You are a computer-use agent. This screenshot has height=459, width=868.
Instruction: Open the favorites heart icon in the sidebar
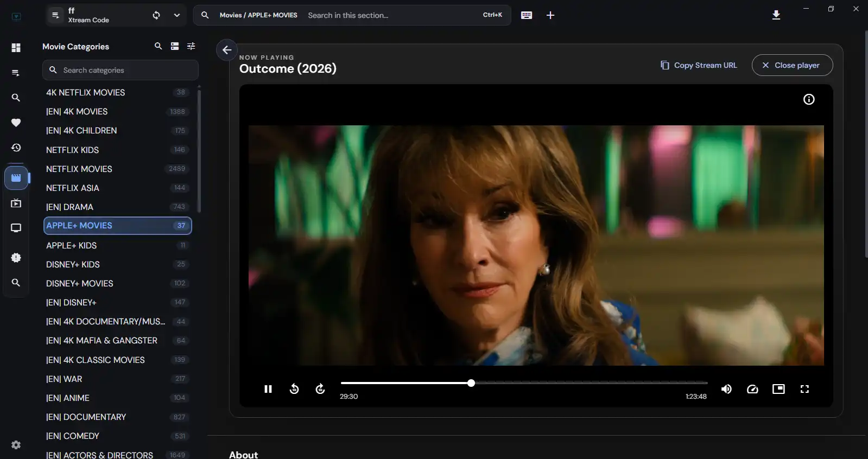tap(16, 123)
